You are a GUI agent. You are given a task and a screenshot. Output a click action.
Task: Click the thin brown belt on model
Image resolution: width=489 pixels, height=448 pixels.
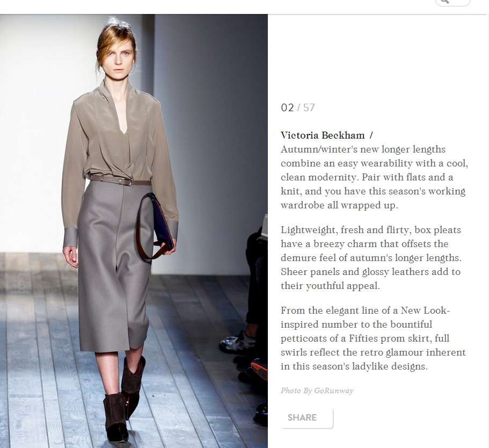point(121,180)
